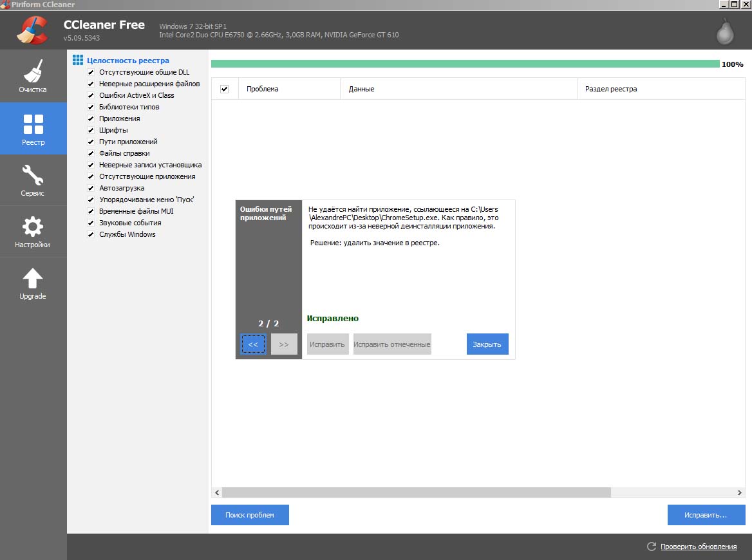Open Проверить обновления link
752x560 pixels.
pos(699,546)
